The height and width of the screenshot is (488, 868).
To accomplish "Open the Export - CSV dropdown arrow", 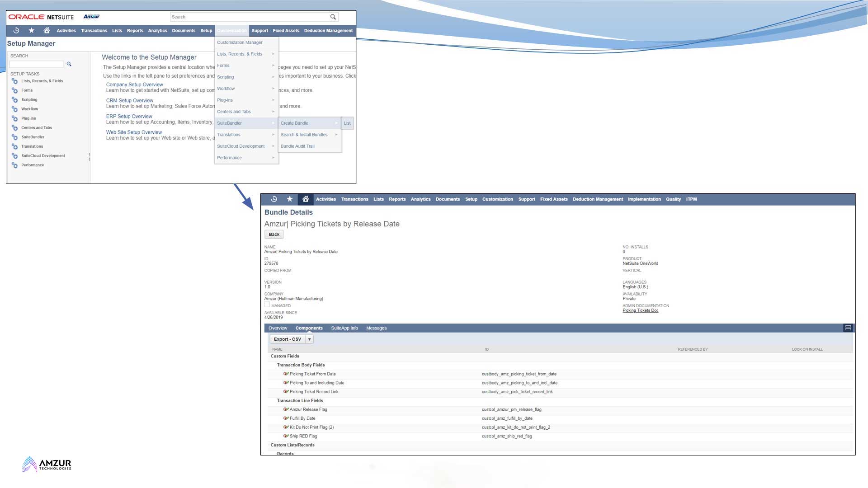I will coord(310,339).
